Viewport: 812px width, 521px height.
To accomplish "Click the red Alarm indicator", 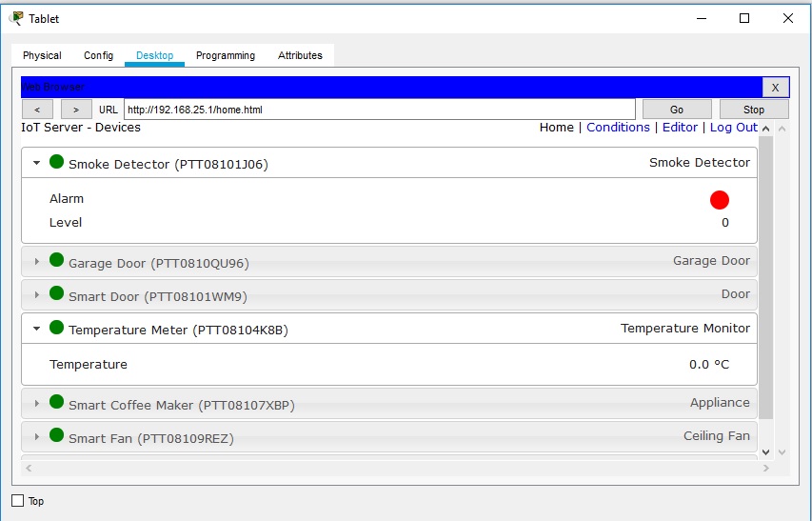I will click(720, 200).
